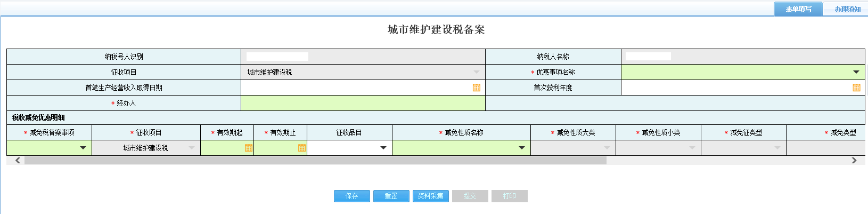Viewport: 868px width, 214px height.
Task: Click the 打印 button
Action: tap(509, 196)
